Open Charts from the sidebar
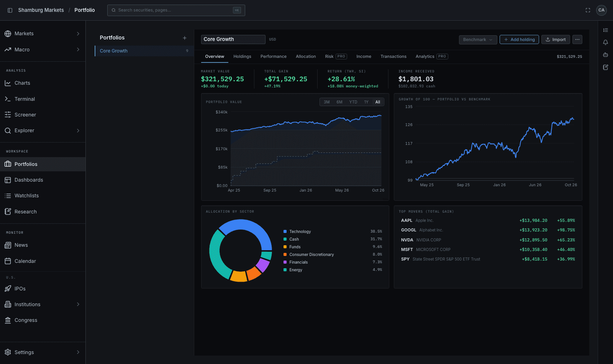The width and height of the screenshot is (613, 364). (x=43, y=83)
